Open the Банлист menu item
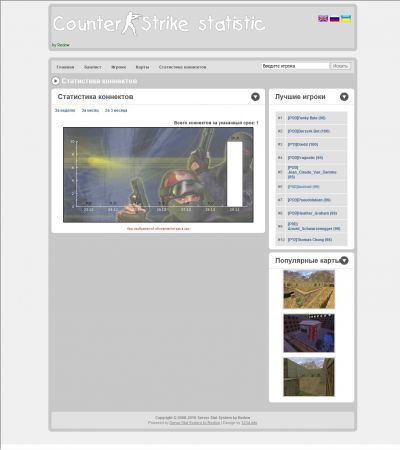Image resolution: width=400 pixels, height=450 pixels. 92,67
